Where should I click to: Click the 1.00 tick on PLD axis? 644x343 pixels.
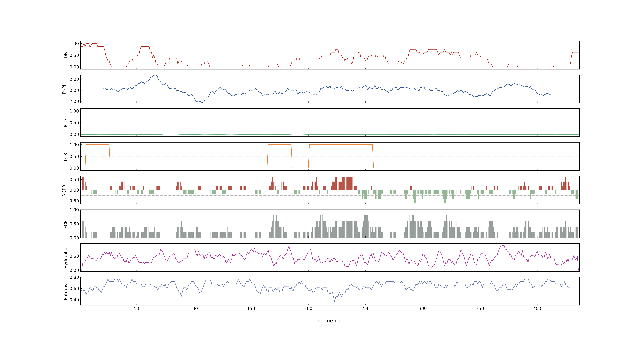pos(74,111)
